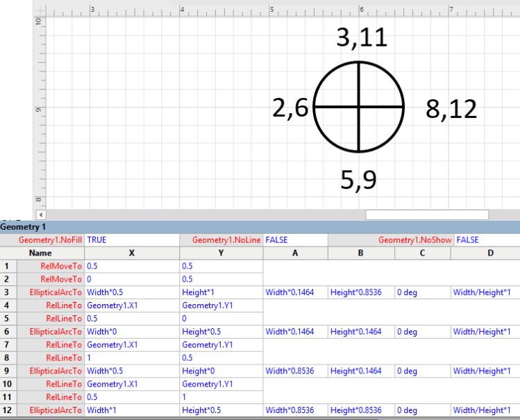This screenshot has height=420, width=520.
Task: Click the X column header
Action: coord(132,253)
